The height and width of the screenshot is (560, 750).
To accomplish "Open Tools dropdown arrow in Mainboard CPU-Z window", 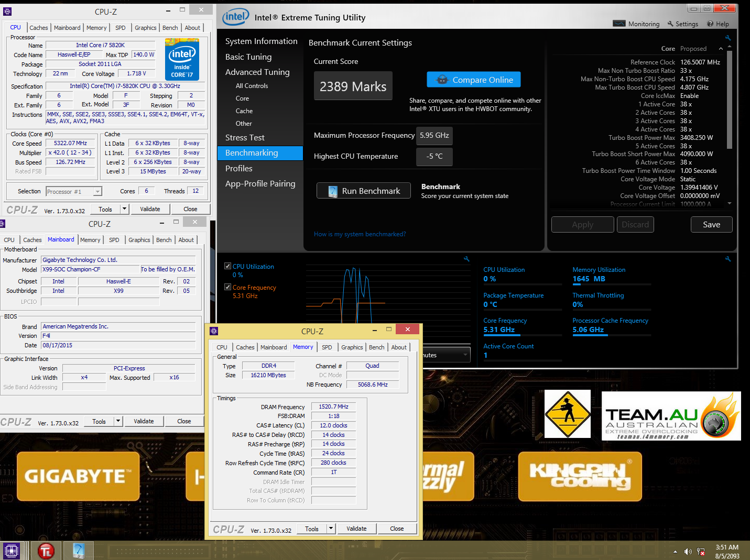I will click(118, 421).
